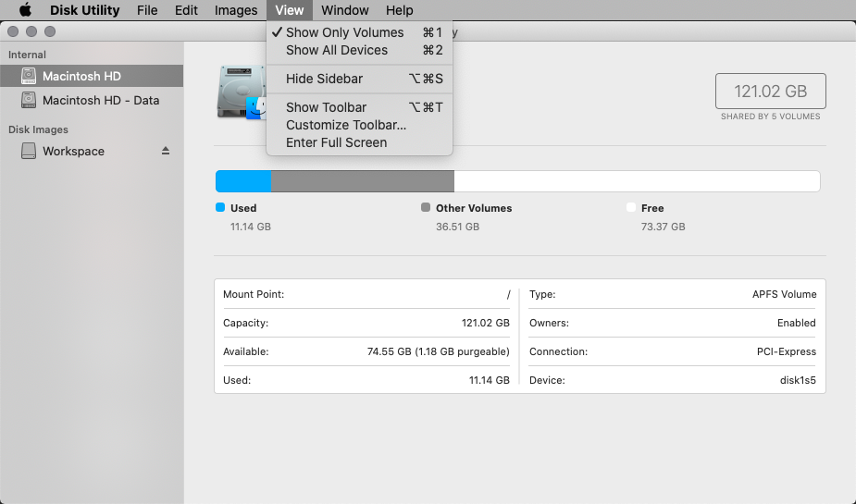Viewport: 856px width, 504px height.
Task: Select Macintosh HD volume in sidebar
Action: (92, 76)
